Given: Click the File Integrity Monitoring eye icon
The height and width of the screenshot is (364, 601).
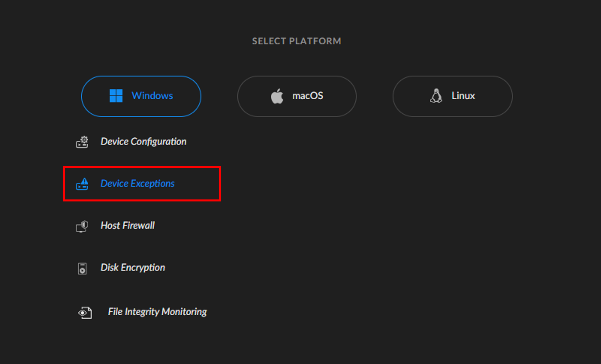Looking at the screenshot, I should 85,312.
